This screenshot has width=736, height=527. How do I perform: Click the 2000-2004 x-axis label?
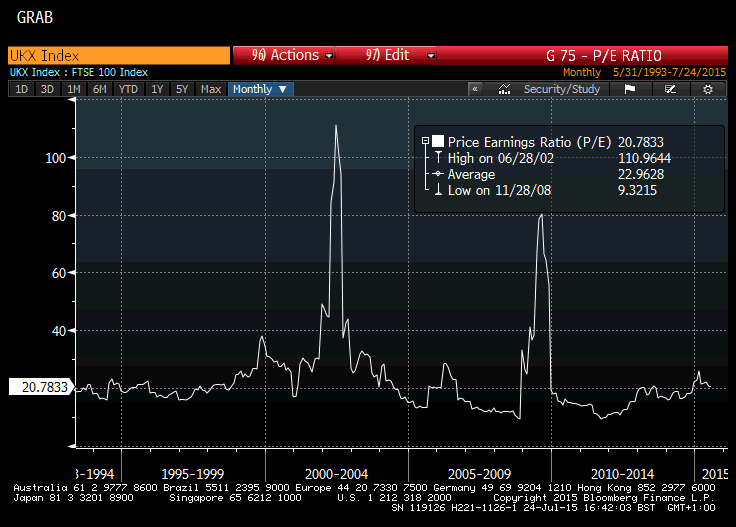(x=336, y=474)
